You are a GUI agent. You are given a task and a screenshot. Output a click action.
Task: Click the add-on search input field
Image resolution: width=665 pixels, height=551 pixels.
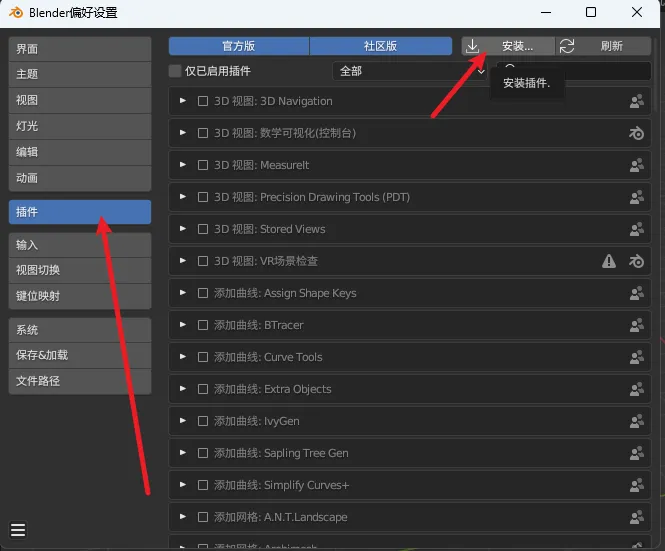pos(574,71)
